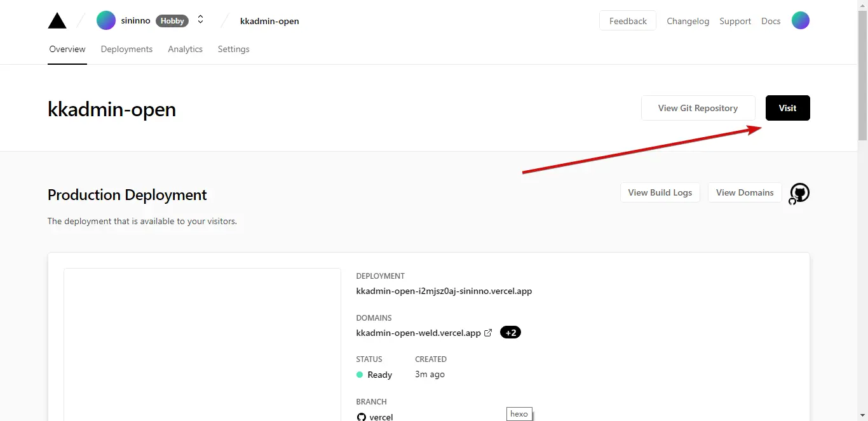
Task: Open View Build Logs
Action: 660,192
